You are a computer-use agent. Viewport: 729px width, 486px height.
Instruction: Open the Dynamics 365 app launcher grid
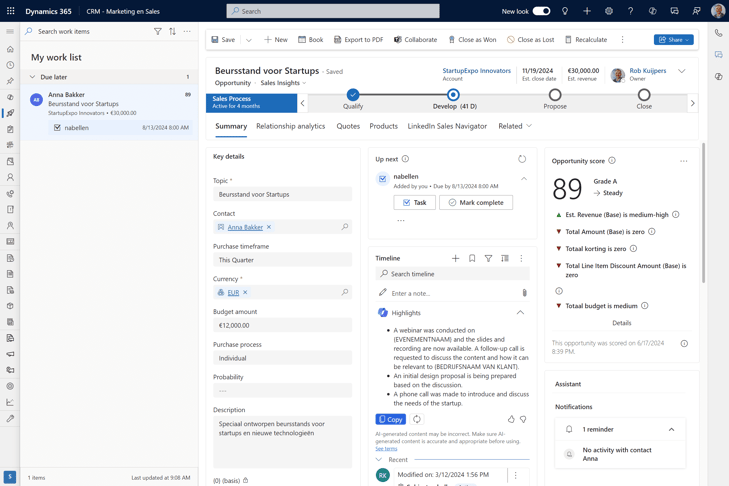[x=10, y=11]
